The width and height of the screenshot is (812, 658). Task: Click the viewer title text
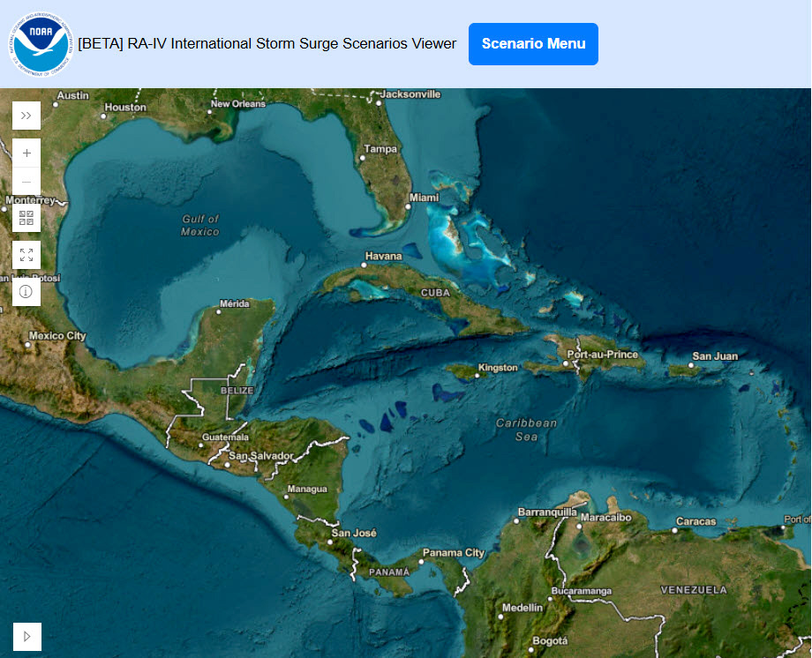pos(267,43)
